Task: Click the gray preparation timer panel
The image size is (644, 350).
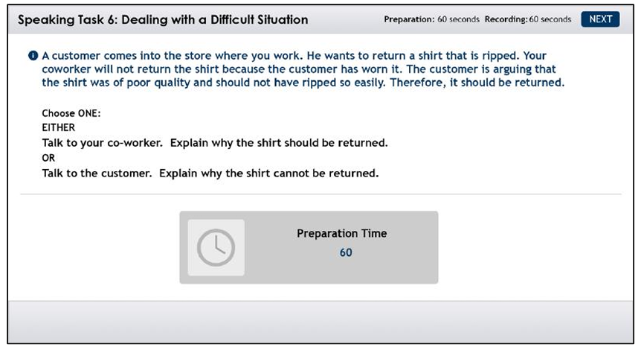Action: tap(309, 247)
